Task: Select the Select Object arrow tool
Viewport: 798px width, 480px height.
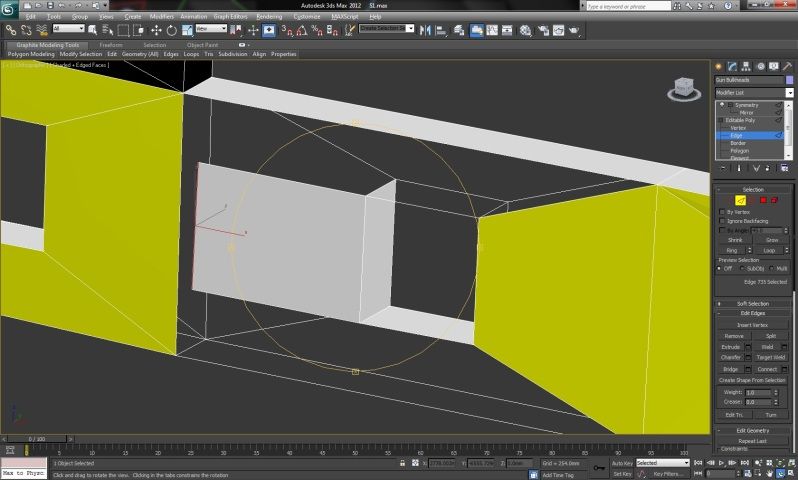Action: tap(93, 31)
